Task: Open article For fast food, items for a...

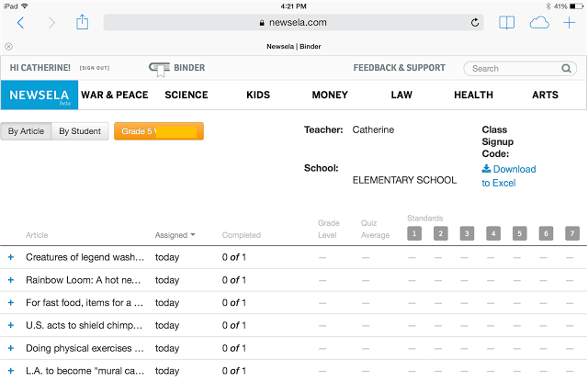Action: pos(85,302)
